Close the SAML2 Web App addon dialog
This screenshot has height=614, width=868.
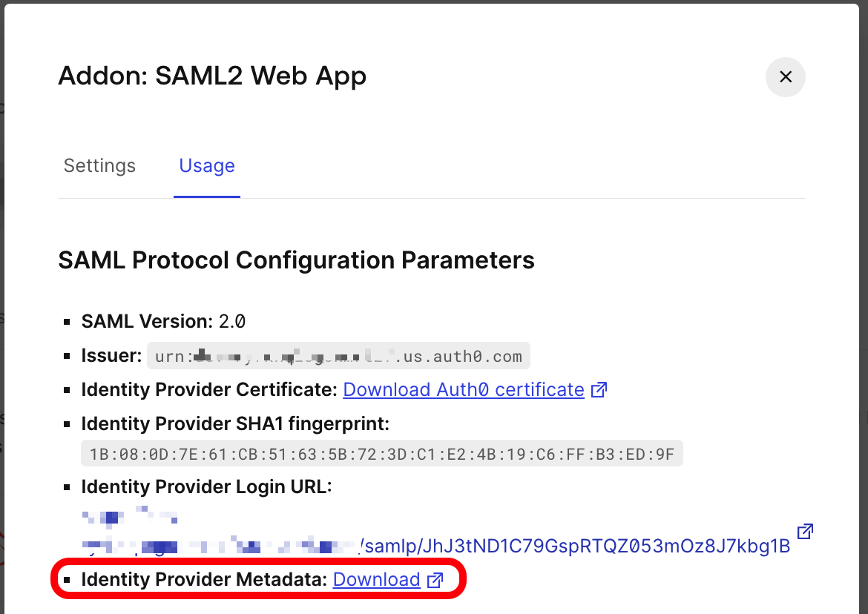[x=786, y=77]
